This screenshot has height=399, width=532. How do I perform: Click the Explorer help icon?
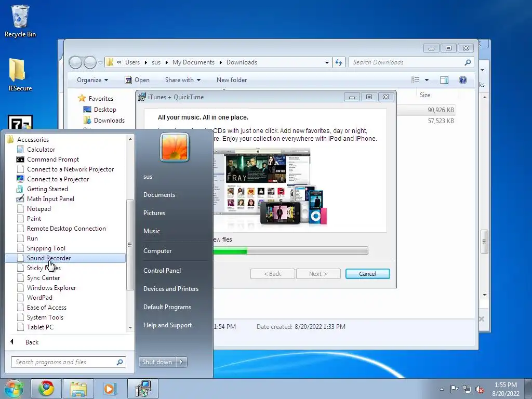coord(462,79)
